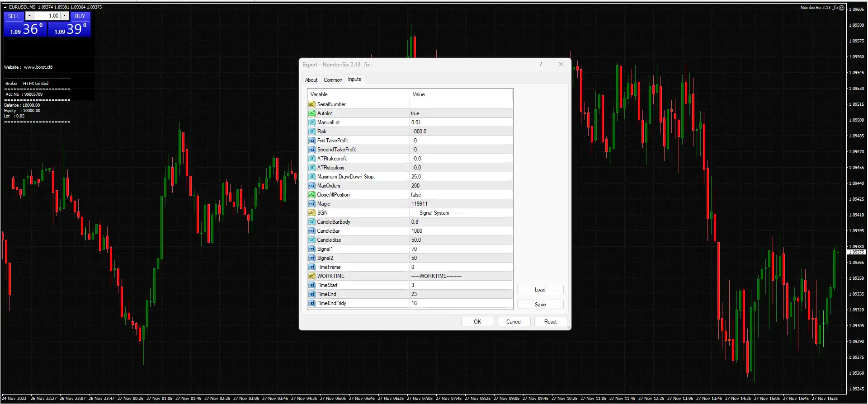Click the OK button
Viewport: 868px width, 404px height.
coord(477,322)
